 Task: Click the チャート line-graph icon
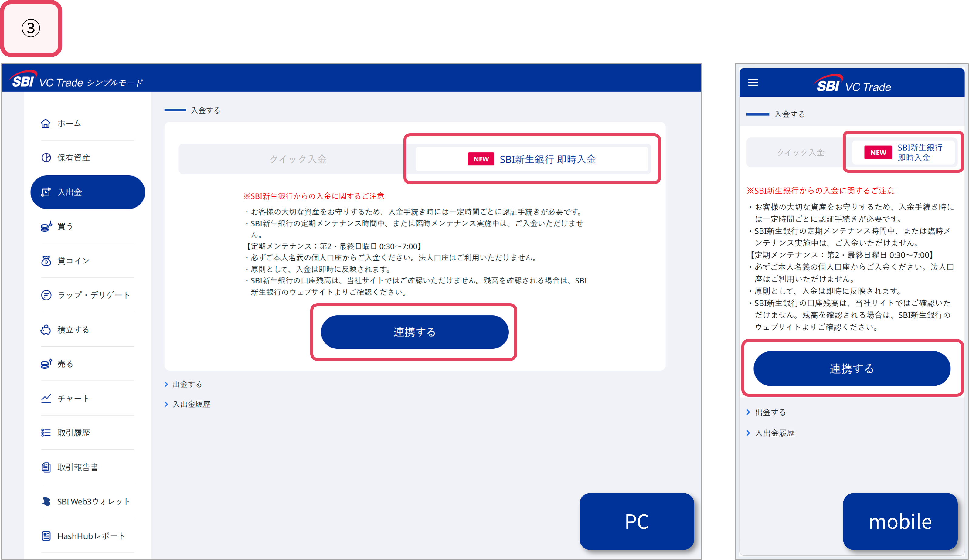coord(46,399)
